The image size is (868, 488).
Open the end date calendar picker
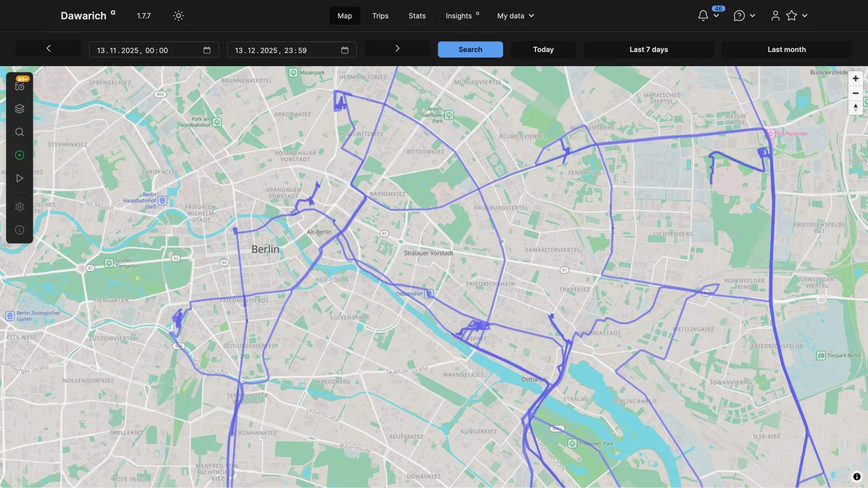point(344,50)
